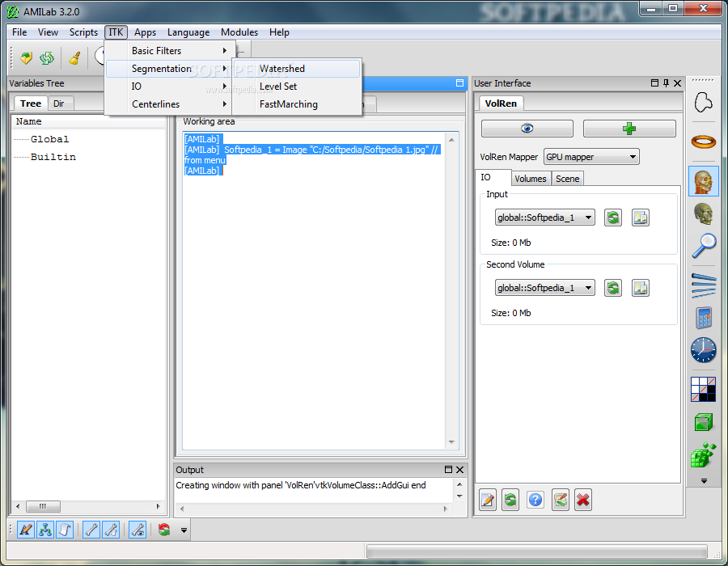Close VolRen panel with red X icon
This screenshot has height=566, width=728.
[582, 500]
